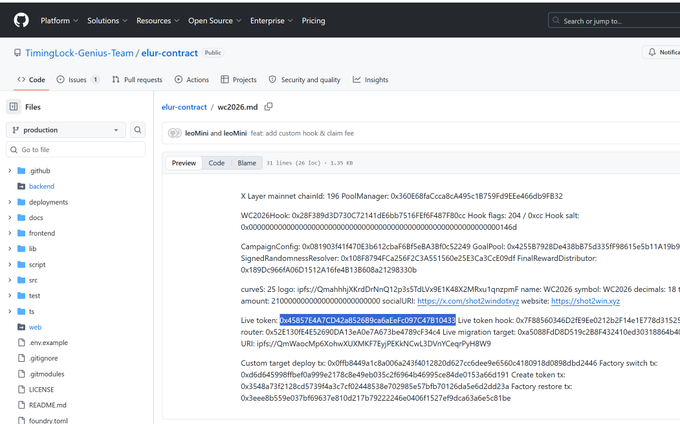
Task: Open the GitHub homepage logo
Action: coord(21,20)
